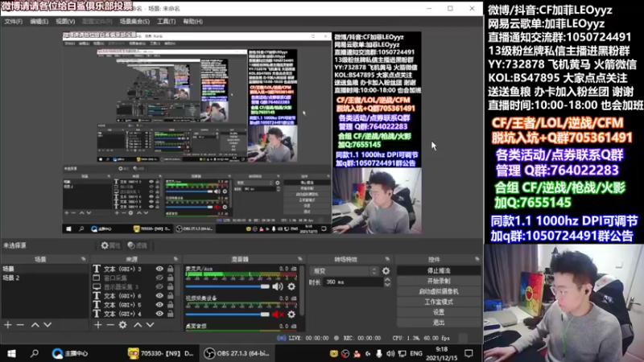Open source properties gear under sources list
Screen dimensions: 644x362
[123, 325]
